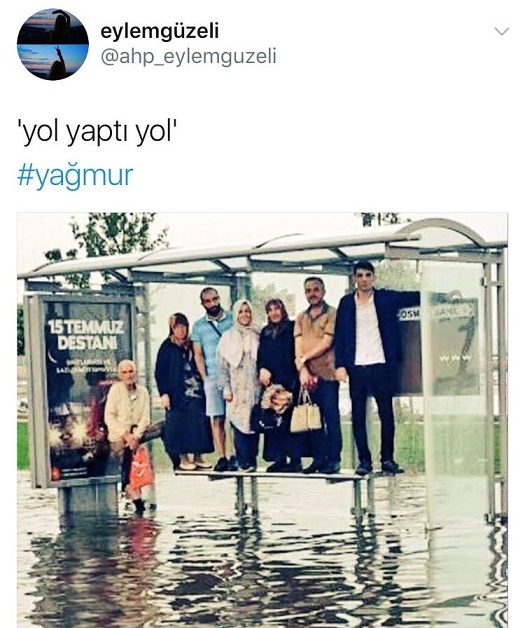Select the 'yol yaptı yol' tweet text
The width and height of the screenshot is (525, 628).
pos(97,133)
